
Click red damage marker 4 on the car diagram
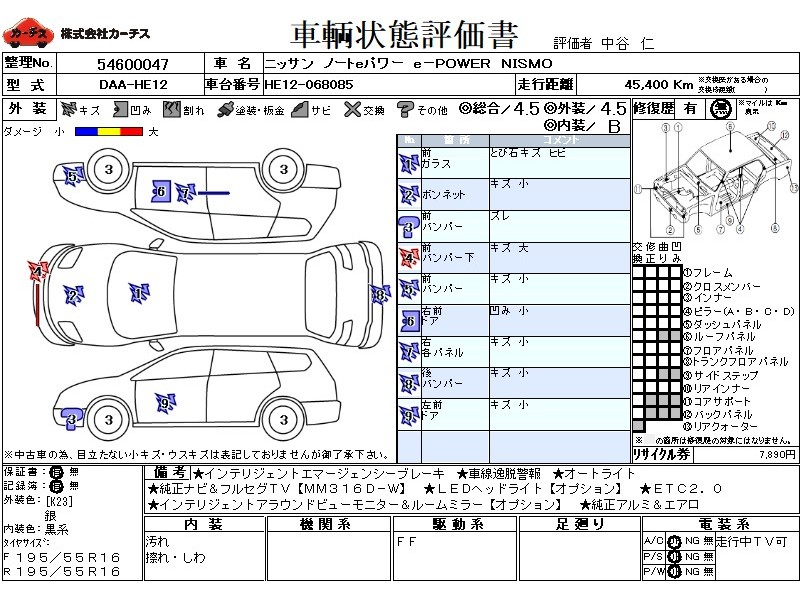pyautogui.click(x=38, y=270)
